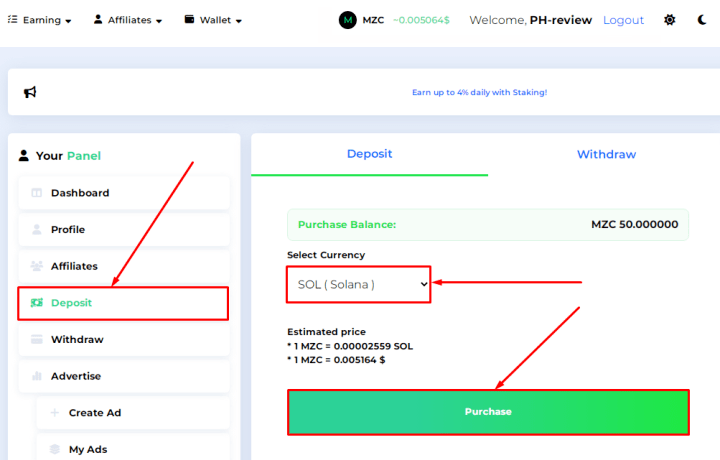Click the MZC 50.000000 balance amount
This screenshot has height=460, width=720.
tap(635, 224)
